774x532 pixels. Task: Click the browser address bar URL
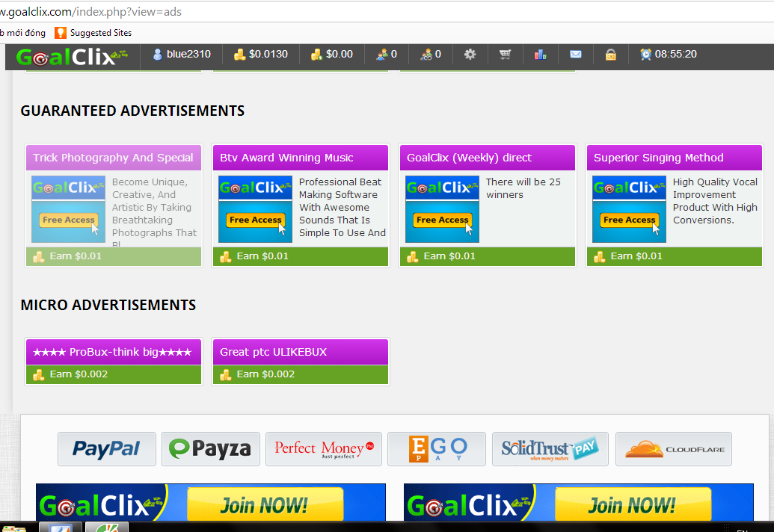90,11
